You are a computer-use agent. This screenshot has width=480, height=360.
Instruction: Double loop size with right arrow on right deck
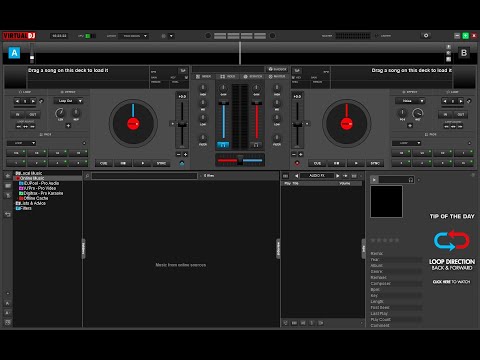point(460,101)
